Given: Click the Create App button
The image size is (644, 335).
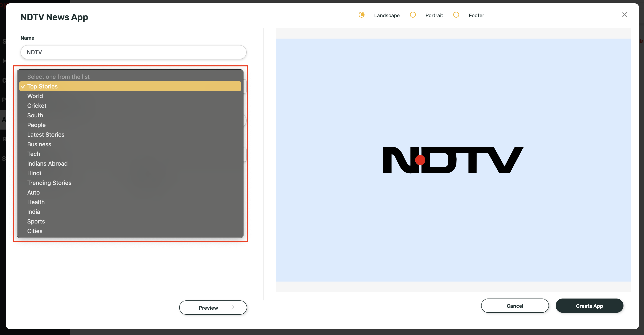Looking at the screenshot, I should coord(589,306).
